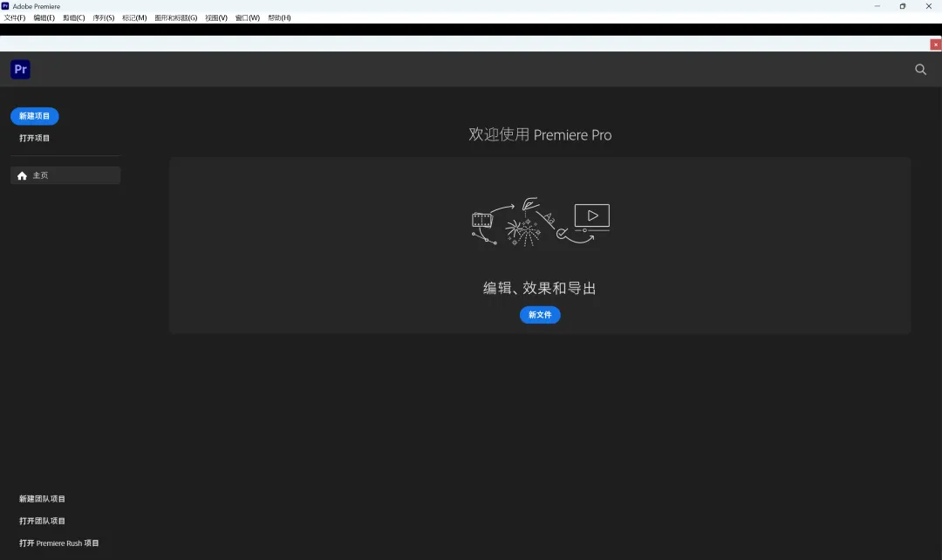Click the editing workflow illustration graphic
Screen dimensions: 942x560
pos(540,222)
